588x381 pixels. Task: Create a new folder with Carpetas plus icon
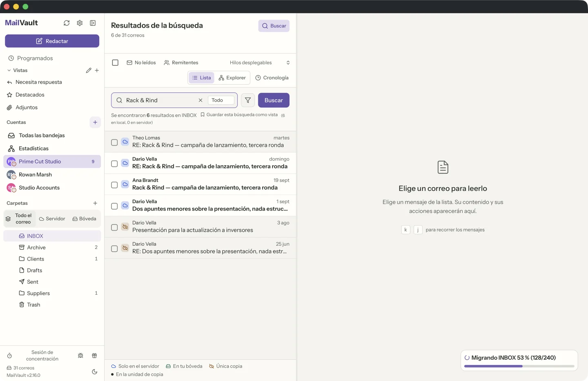pos(95,203)
